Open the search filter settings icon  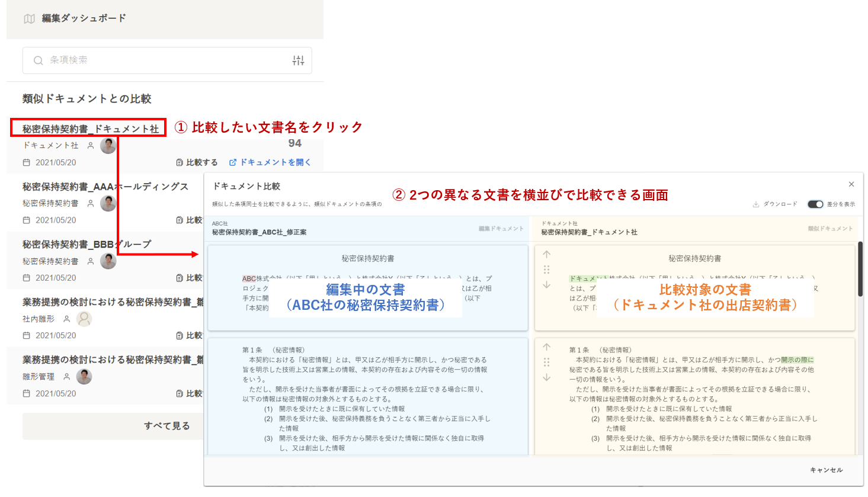coord(298,60)
